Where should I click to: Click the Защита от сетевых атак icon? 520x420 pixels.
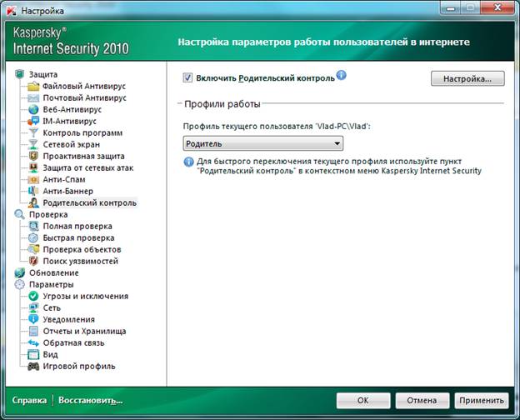33,167
